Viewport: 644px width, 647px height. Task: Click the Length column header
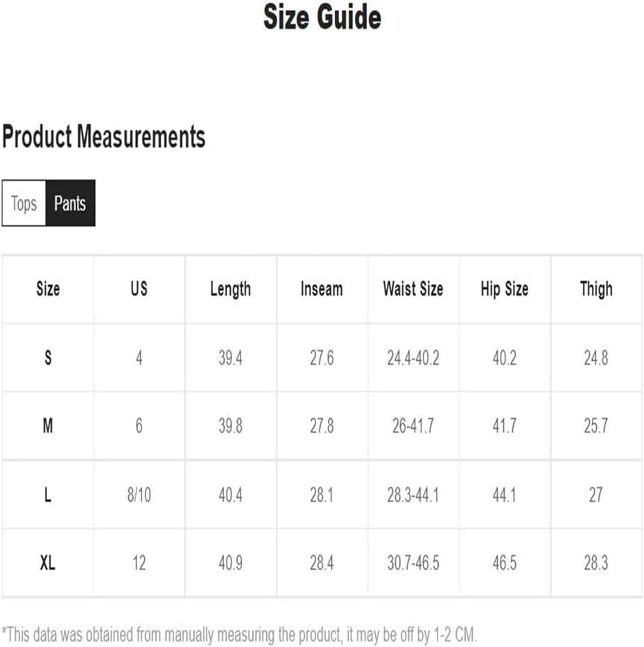coord(230,289)
